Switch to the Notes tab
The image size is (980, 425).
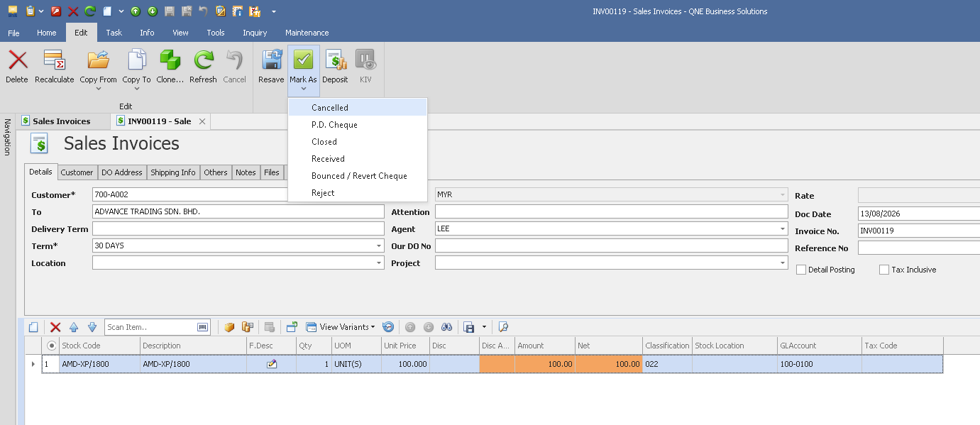pos(246,172)
